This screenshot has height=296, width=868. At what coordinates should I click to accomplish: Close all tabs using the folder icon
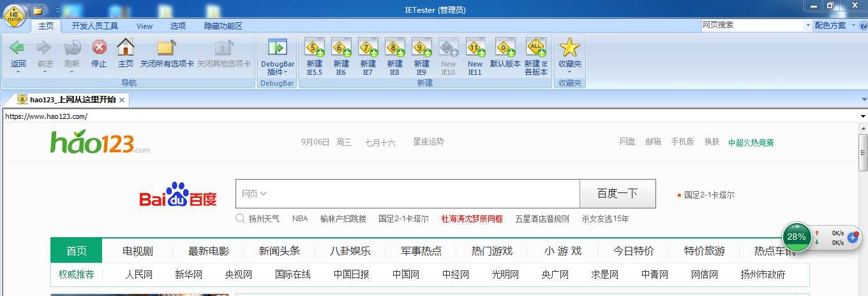(167, 47)
